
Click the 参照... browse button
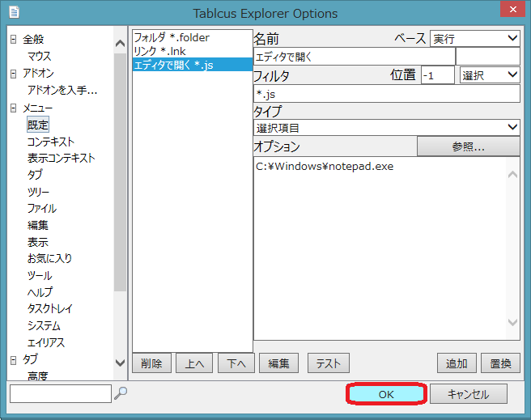tap(468, 146)
